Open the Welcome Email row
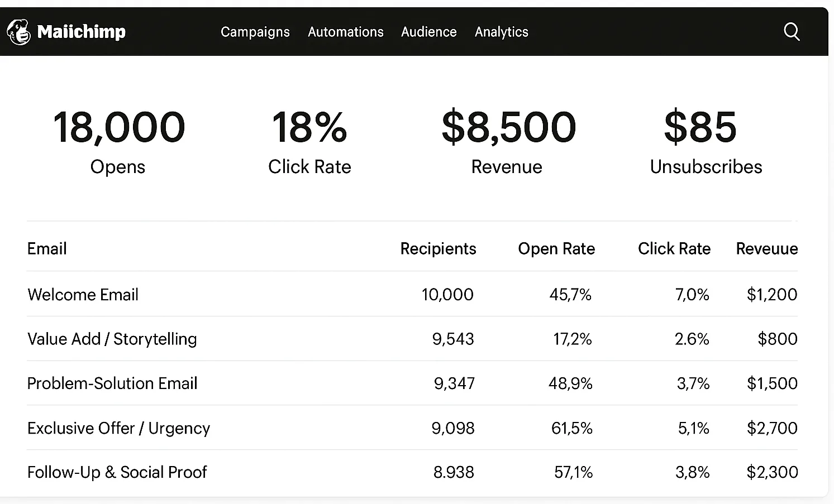The width and height of the screenshot is (834, 504). pyautogui.click(x=83, y=294)
